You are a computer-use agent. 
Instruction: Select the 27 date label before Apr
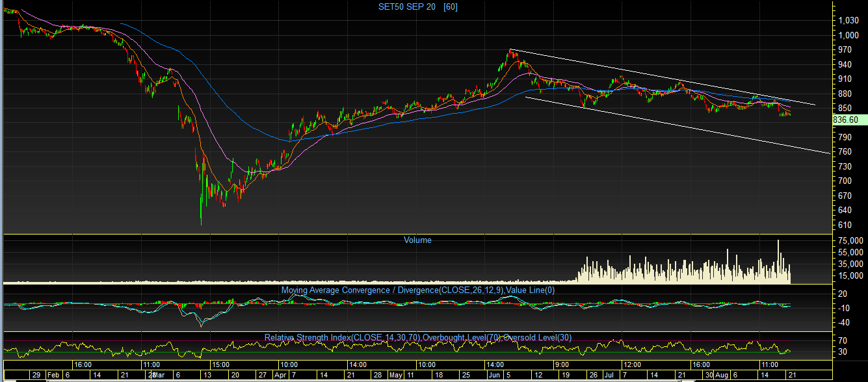[x=262, y=376]
